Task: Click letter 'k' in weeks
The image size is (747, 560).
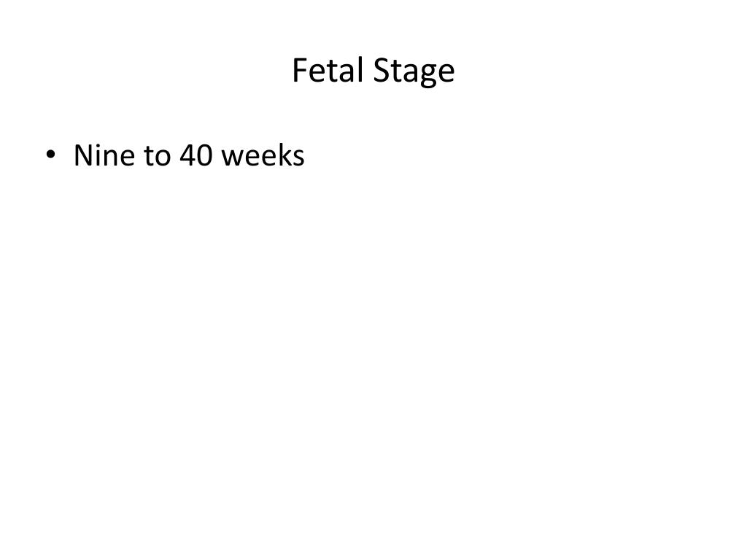Action: coord(285,155)
